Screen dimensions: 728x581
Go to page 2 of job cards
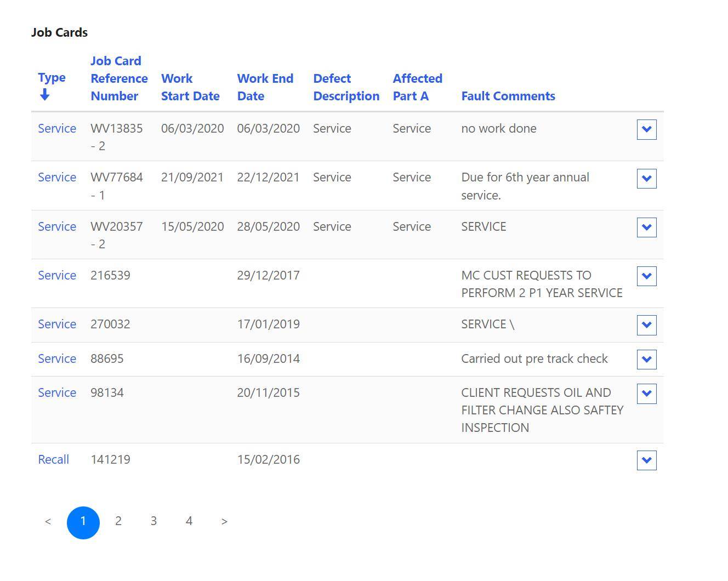(118, 521)
